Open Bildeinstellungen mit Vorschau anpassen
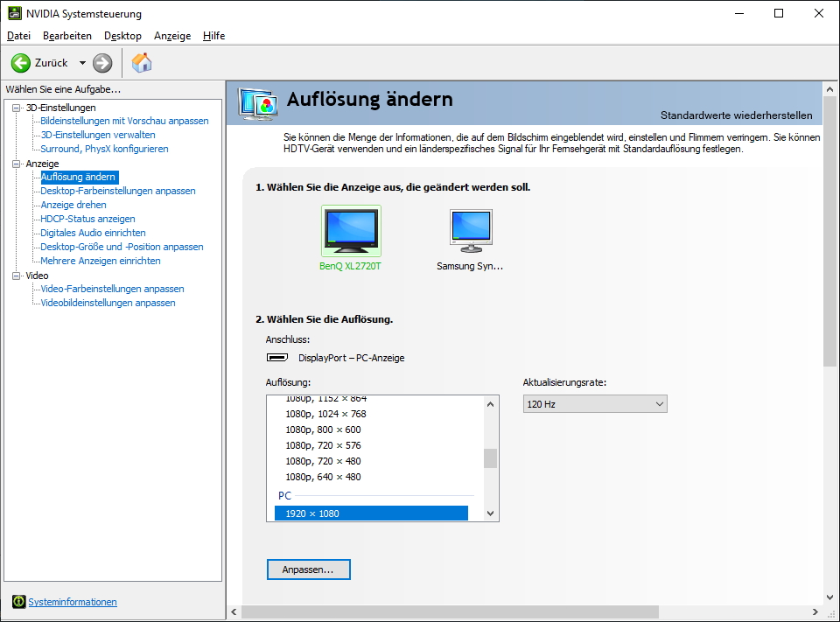This screenshot has height=622, width=840. 124,121
